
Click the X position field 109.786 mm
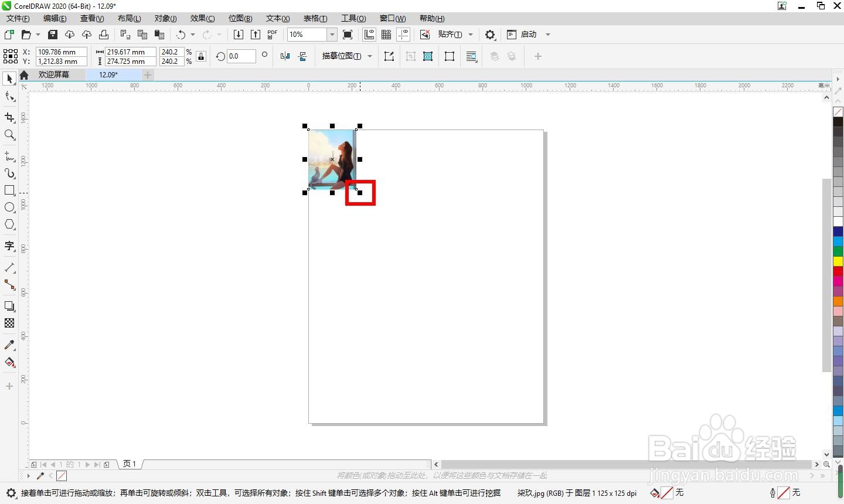pyautogui.click(x=62, y=52)
